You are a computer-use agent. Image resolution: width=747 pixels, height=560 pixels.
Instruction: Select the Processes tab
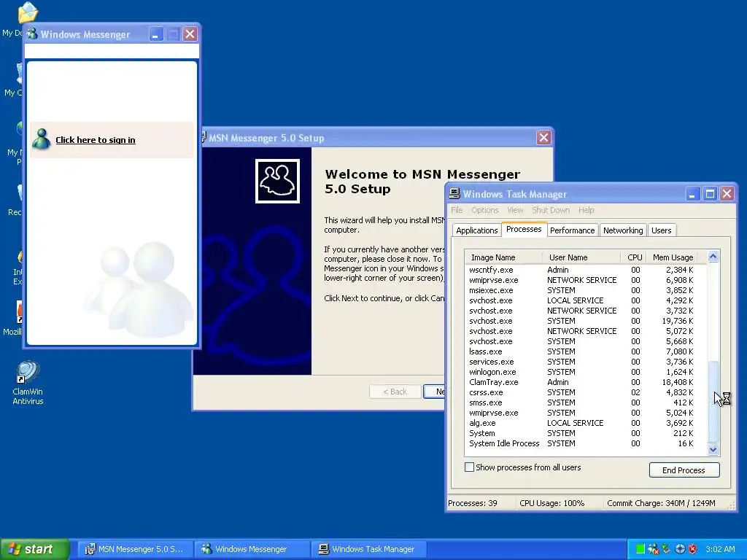tap(524, 229)
